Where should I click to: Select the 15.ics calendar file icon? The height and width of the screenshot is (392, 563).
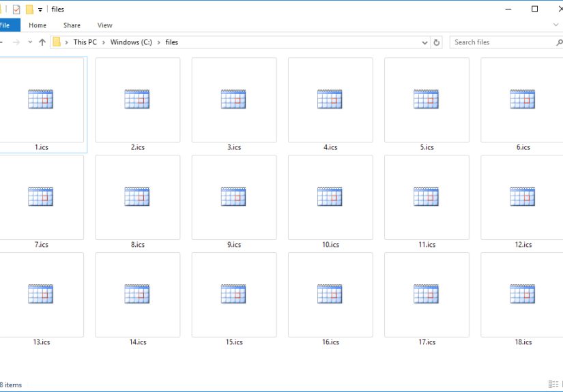(233, 294)
